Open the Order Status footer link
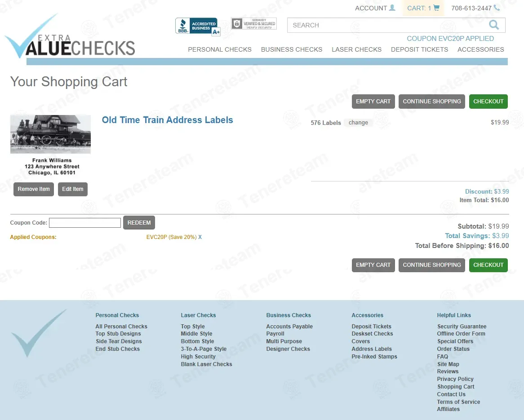This screenshot has height=420, width=524. coord(453,349)
